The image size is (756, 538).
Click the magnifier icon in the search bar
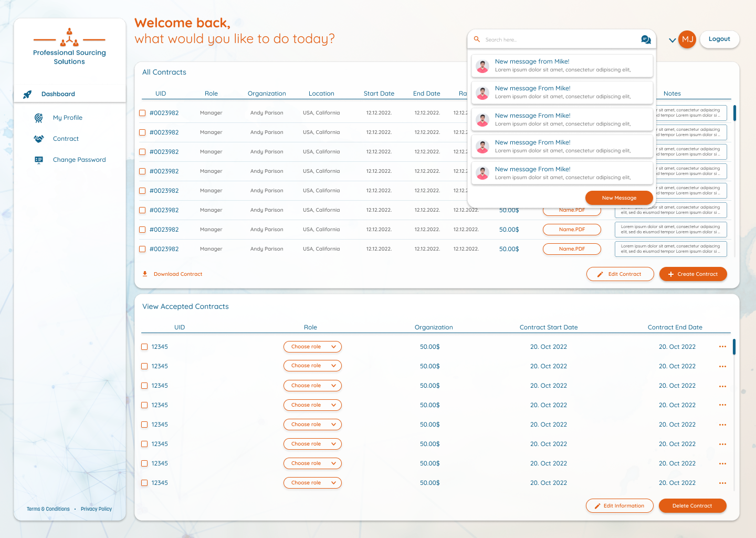point(476,39)
